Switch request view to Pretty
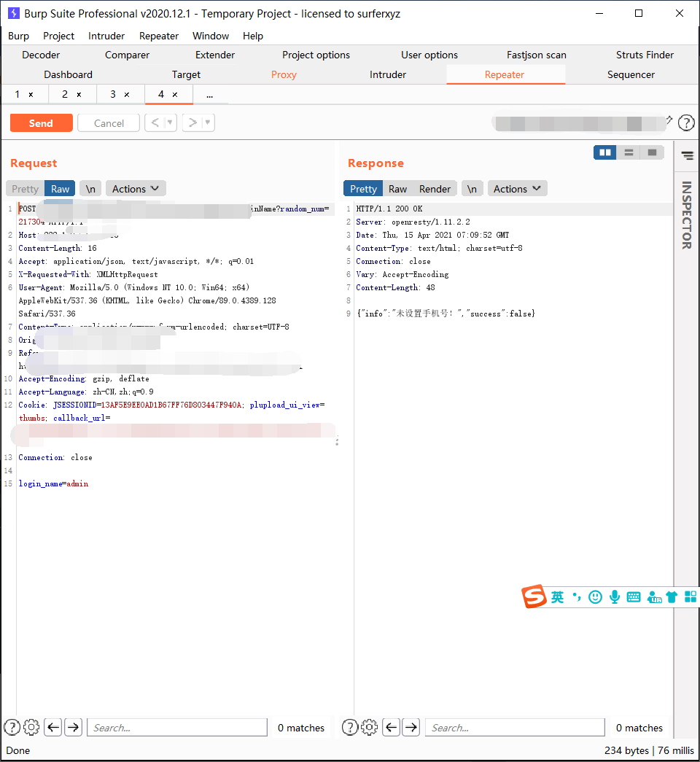Viewport: 700px width, 762px height. (x=26, y=189)
